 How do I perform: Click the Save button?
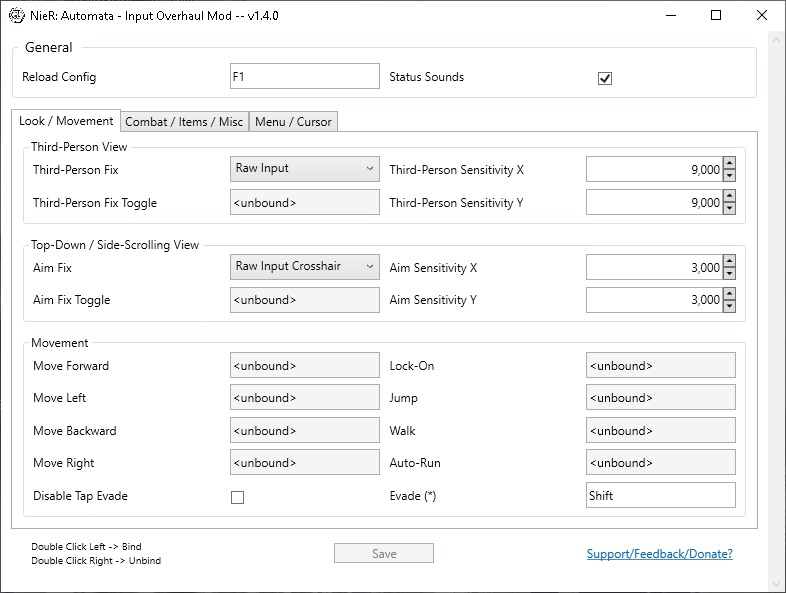pyautogui.click(x=383, y=553)
